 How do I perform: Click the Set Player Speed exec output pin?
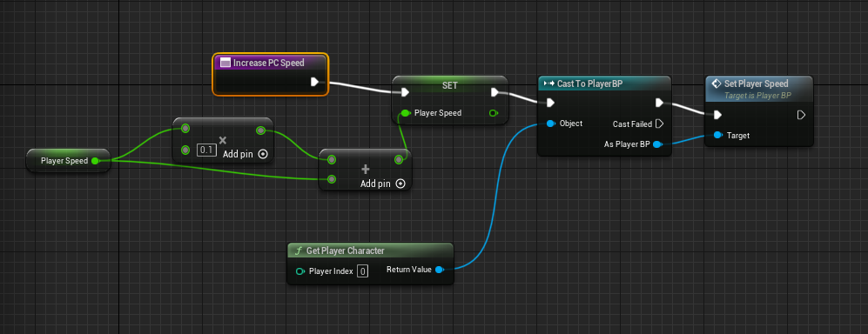(x=801, y=115)
